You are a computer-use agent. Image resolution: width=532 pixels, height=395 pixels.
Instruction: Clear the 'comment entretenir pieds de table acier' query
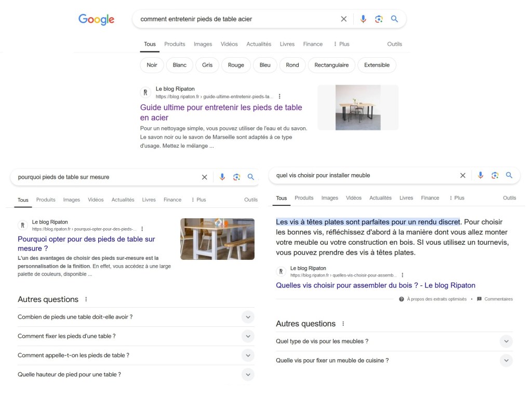pos(343,19)
